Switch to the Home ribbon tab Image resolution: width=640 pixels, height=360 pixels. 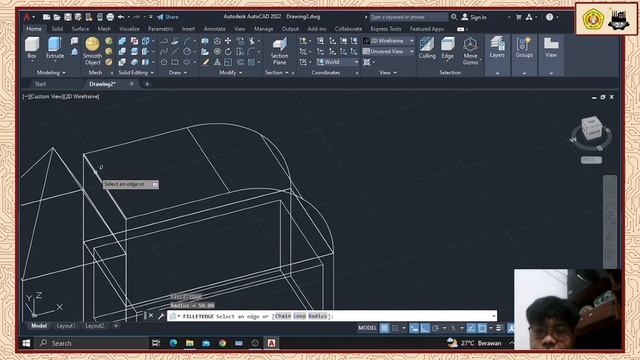coord(34,29)
